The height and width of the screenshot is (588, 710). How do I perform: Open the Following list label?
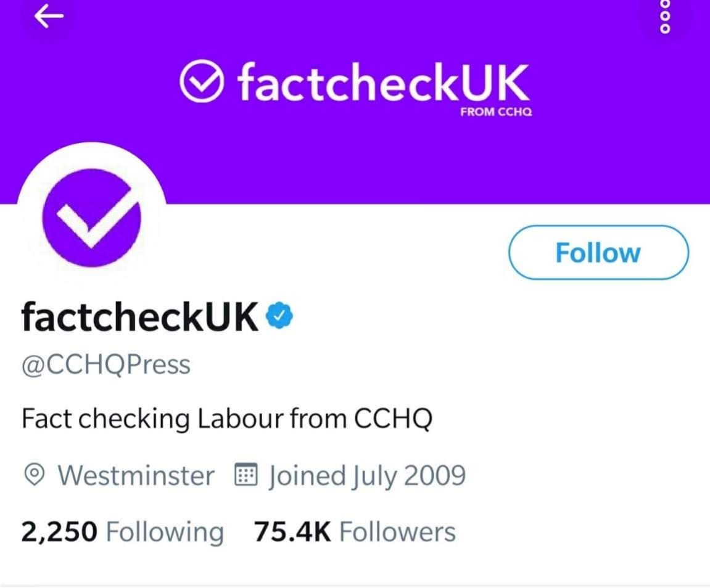[165, 531]
